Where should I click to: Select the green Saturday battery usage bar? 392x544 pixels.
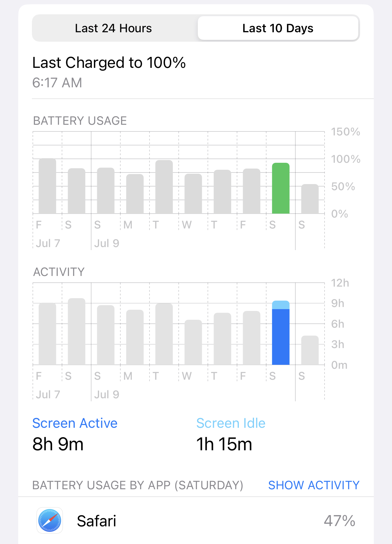[x=280, y=188]
